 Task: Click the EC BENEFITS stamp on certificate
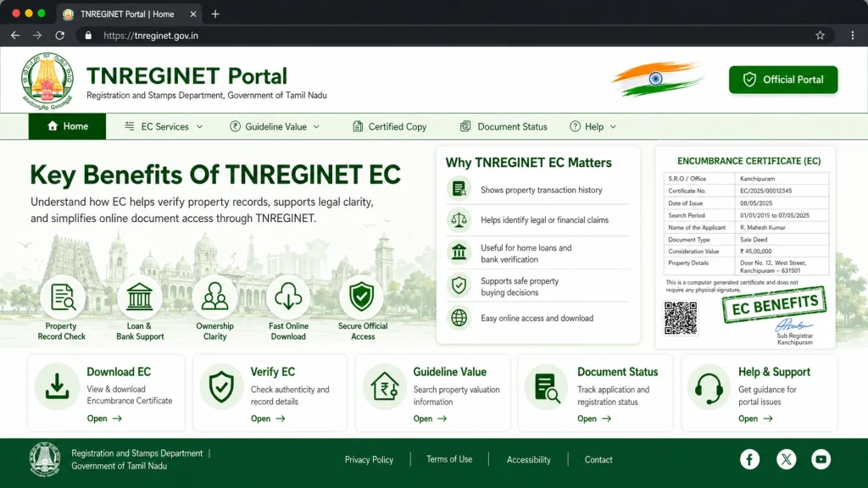[x=774, y=305]
